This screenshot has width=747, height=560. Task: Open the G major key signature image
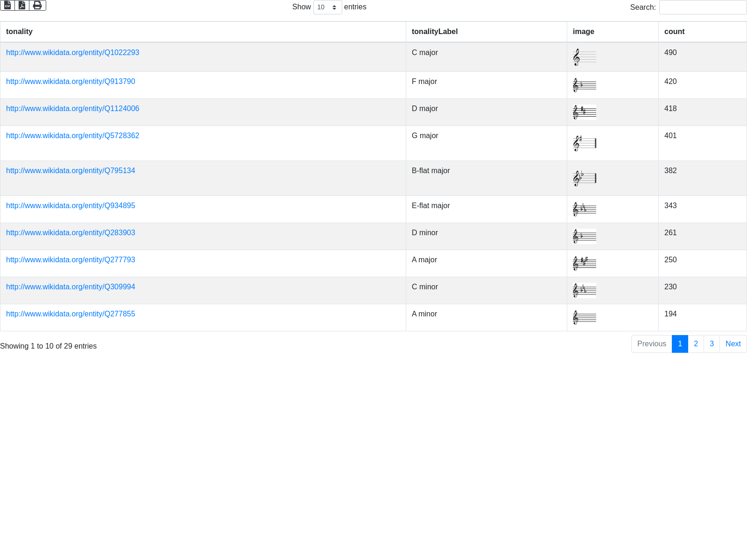[x=584, y=143]
